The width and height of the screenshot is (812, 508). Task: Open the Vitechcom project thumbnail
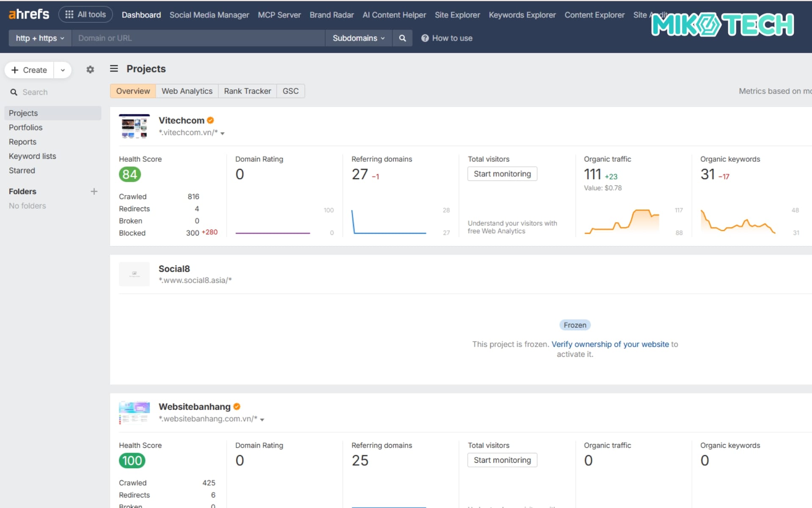point(134,126)
